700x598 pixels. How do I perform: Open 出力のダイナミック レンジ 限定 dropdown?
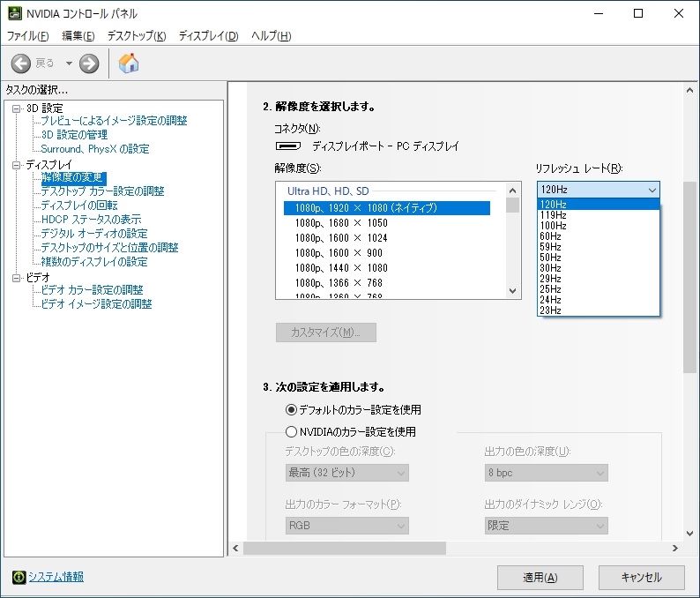point(547,526)
